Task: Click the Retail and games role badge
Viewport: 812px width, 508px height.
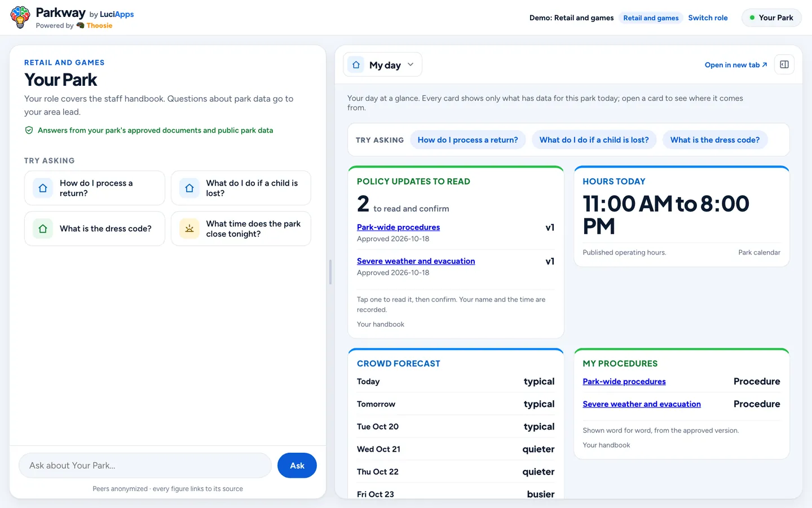Action: pos(651,18)
